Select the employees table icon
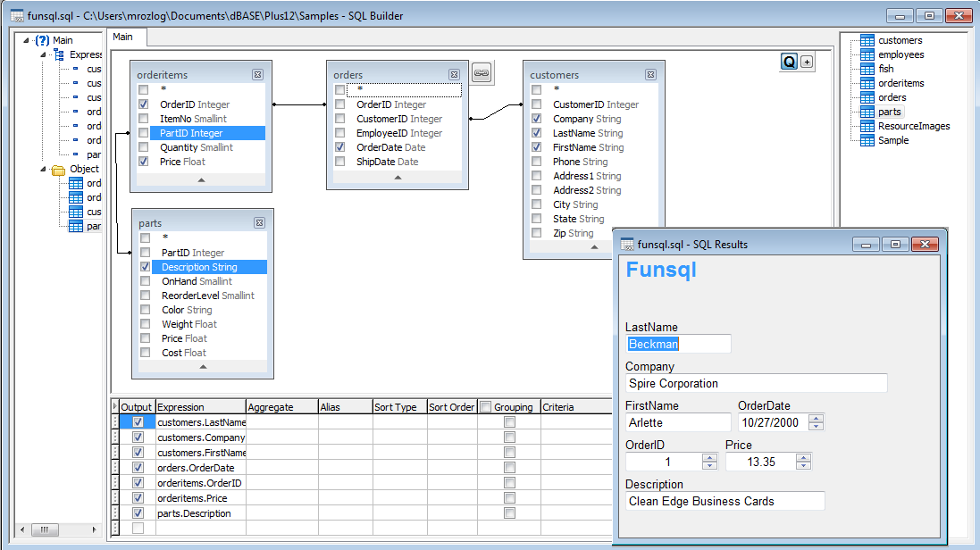 click(x=867, y=54)
